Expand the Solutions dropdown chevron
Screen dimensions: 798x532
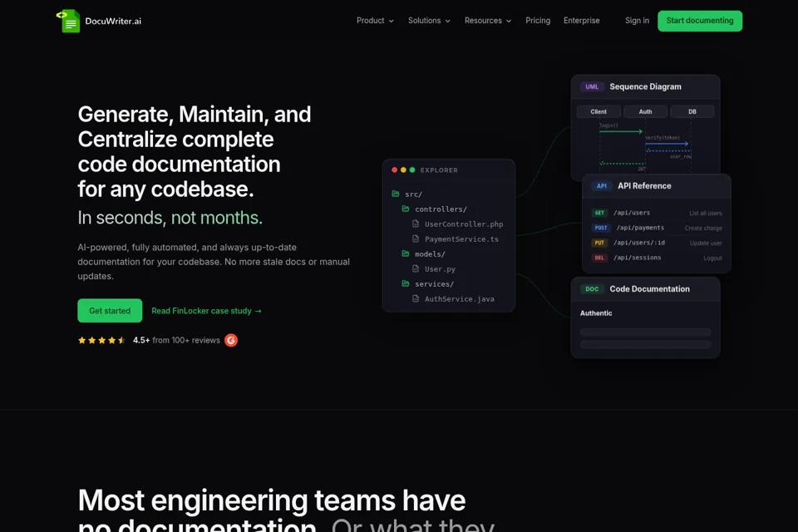448,21
